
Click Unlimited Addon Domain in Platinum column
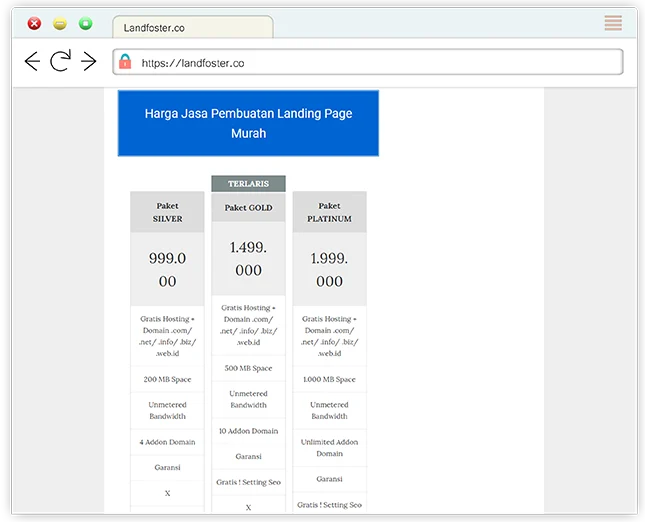click(329, 447)
